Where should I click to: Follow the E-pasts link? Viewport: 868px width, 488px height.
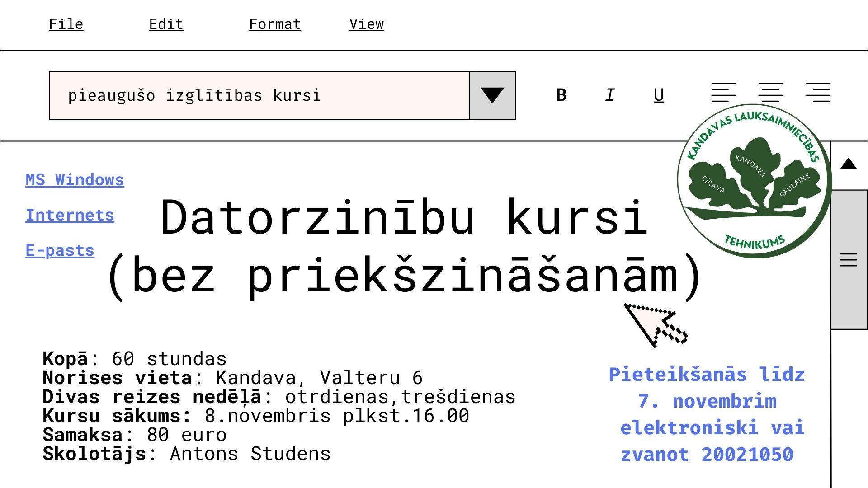pyautogui.click(x=60, y=250)
